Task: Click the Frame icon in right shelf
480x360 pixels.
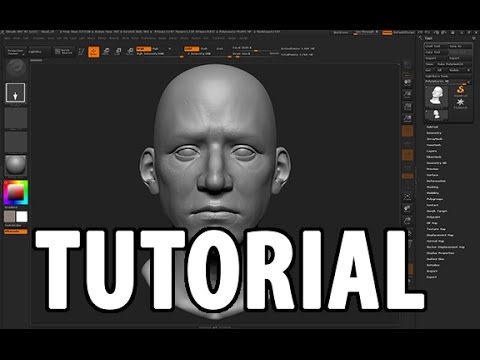Action: [x=407, y=197]
